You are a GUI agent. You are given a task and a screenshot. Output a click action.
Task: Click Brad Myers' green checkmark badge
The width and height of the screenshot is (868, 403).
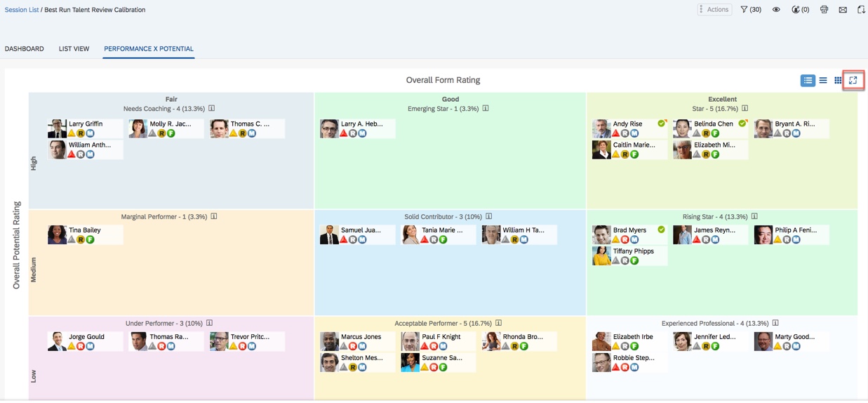point(661,230)
